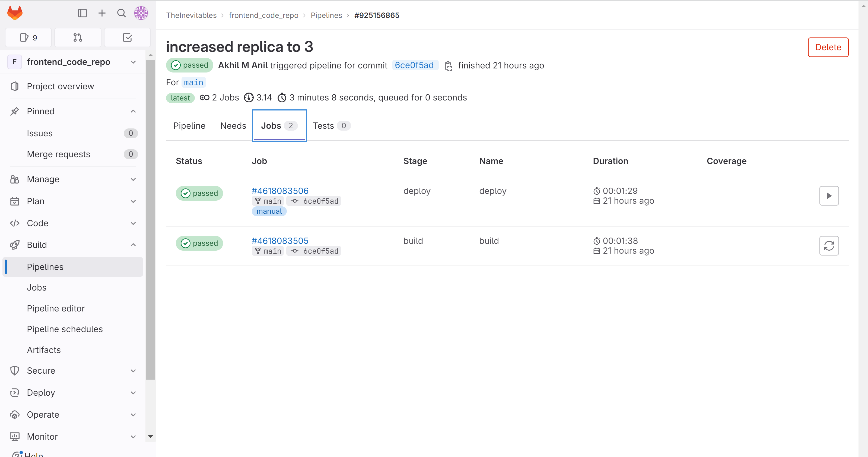Click the red Delete pipeline button
This screenshot has width=868, height=457.
click(828, 47)
